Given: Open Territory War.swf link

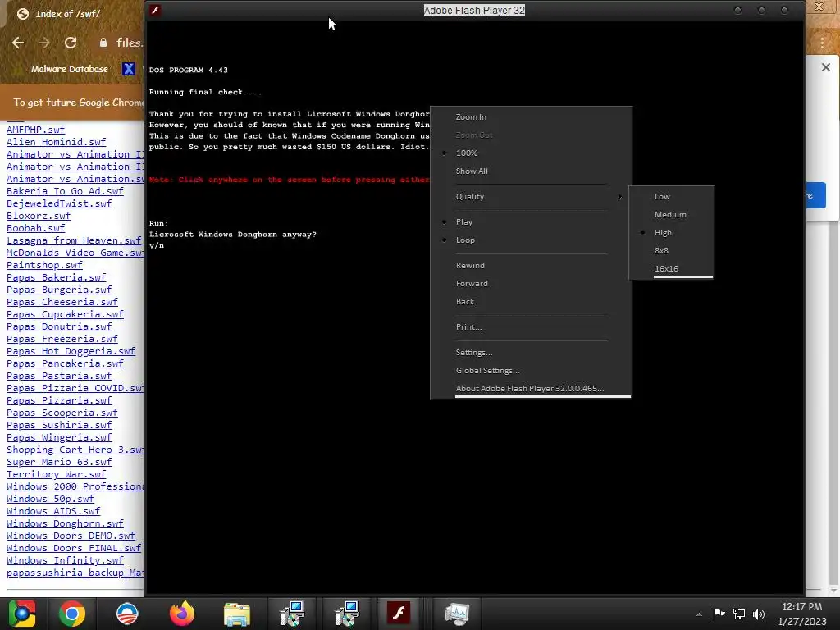Looking at the screenshot, I should click(x=57, y=474).
